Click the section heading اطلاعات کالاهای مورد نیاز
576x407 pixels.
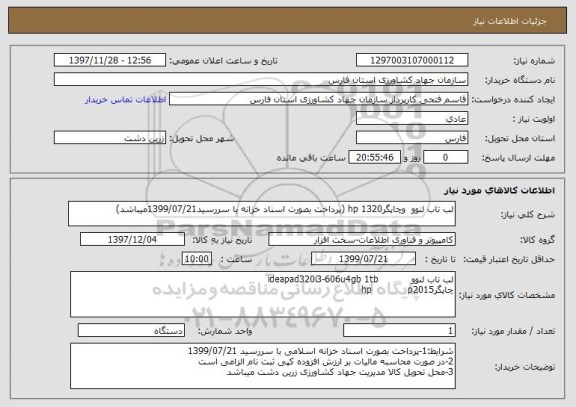coord(499,190)
